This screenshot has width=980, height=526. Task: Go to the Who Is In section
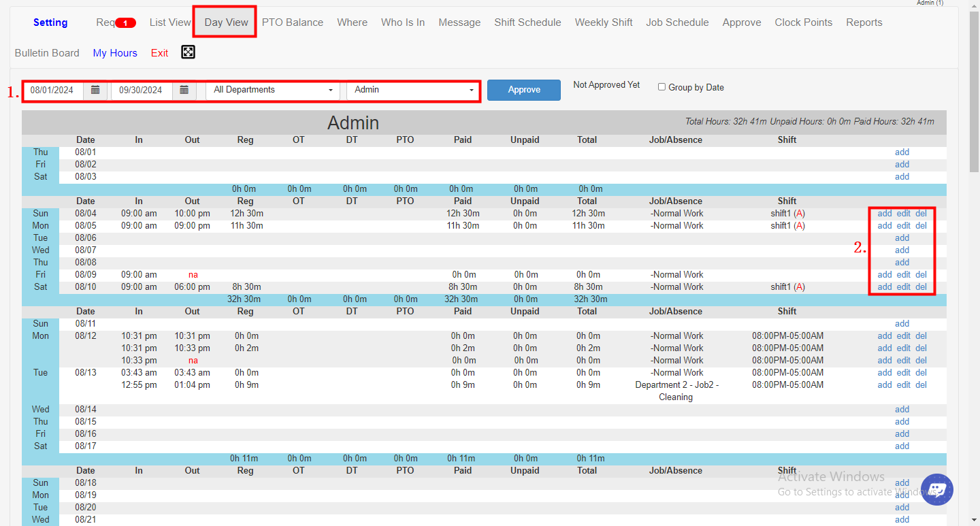(x=402, y=22)
